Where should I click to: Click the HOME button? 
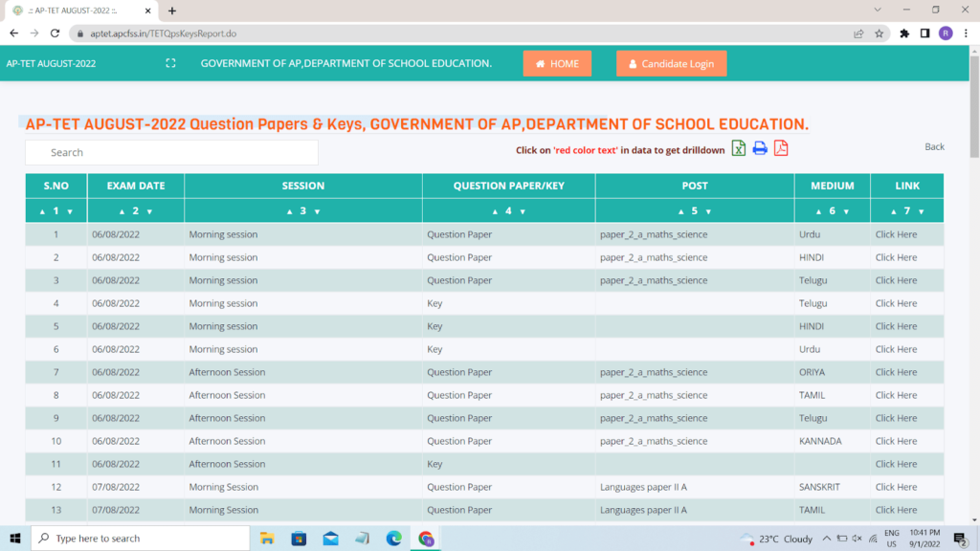pyautogui.click(x=557, y=64)
